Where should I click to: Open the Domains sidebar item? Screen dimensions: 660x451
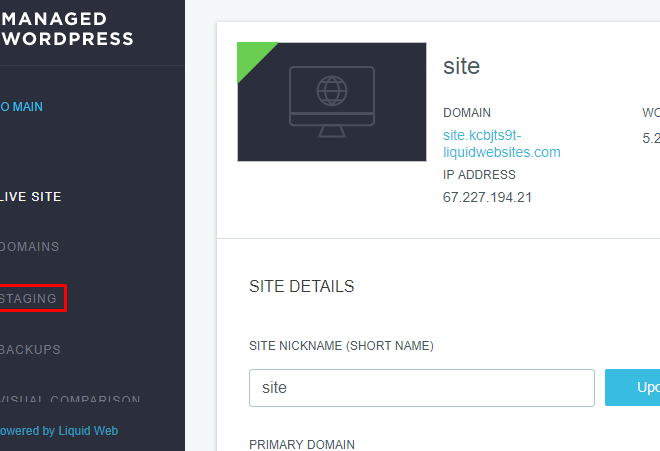[x=29, y=247]
